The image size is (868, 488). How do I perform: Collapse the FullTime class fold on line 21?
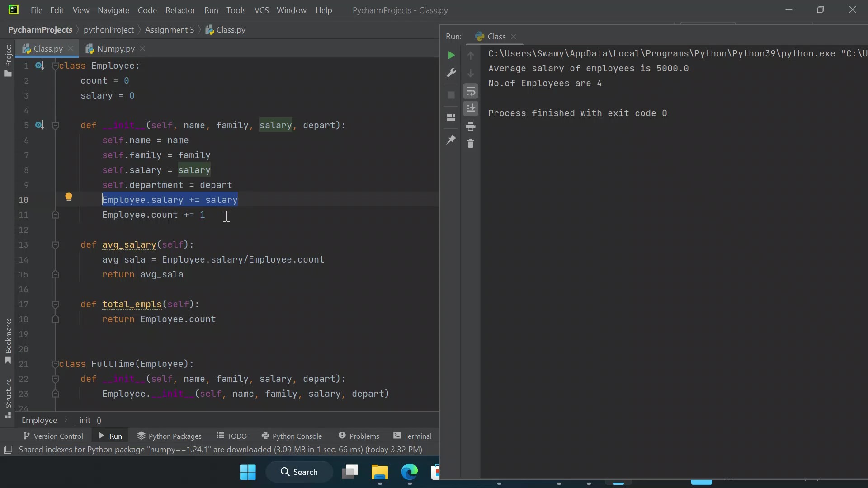click(55, 364)
